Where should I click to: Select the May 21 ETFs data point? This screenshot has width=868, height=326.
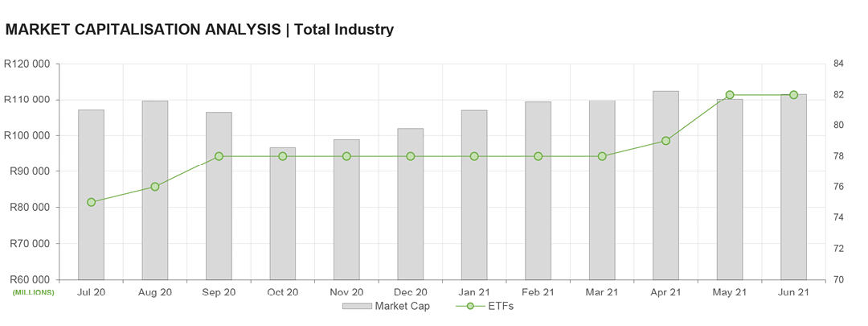coord(730,95)
